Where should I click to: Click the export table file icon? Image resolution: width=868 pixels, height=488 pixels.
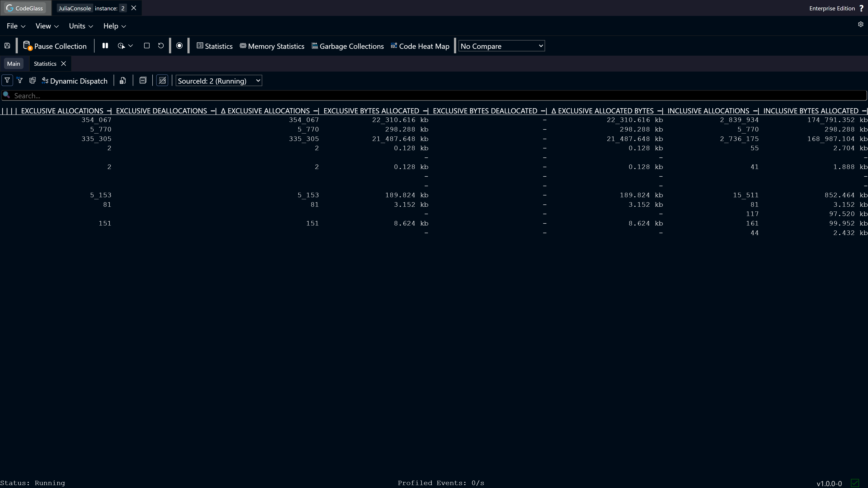click(x=123, y=80)
